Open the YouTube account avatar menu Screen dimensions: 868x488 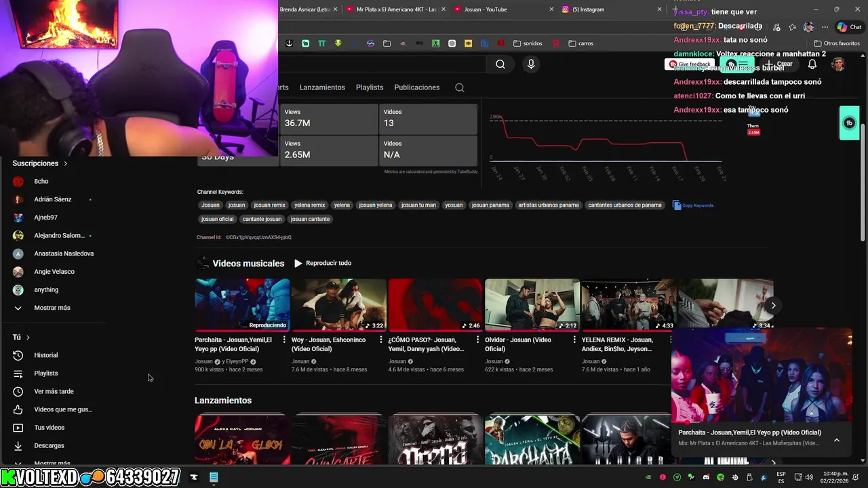click(838, 64)
